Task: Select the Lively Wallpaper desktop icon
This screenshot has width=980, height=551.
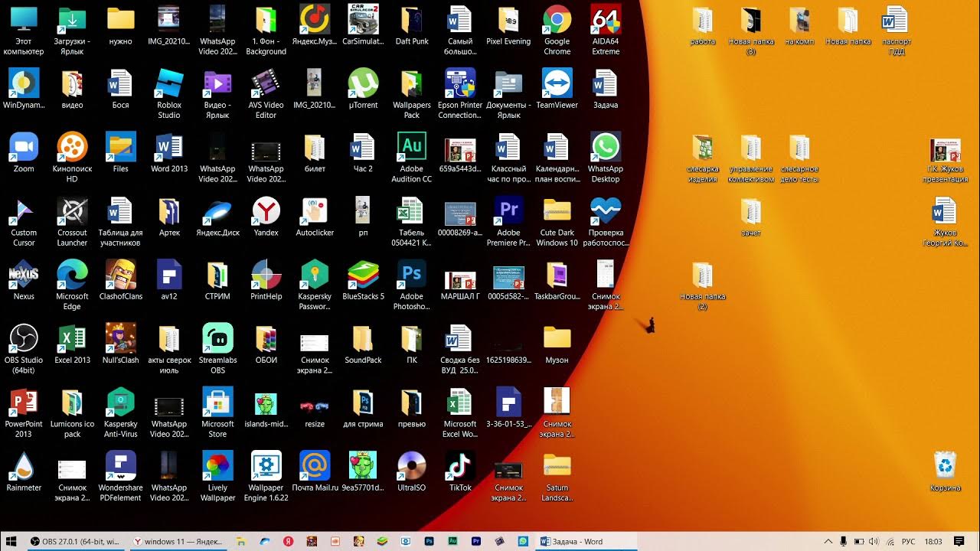Action: click(217, 476)
